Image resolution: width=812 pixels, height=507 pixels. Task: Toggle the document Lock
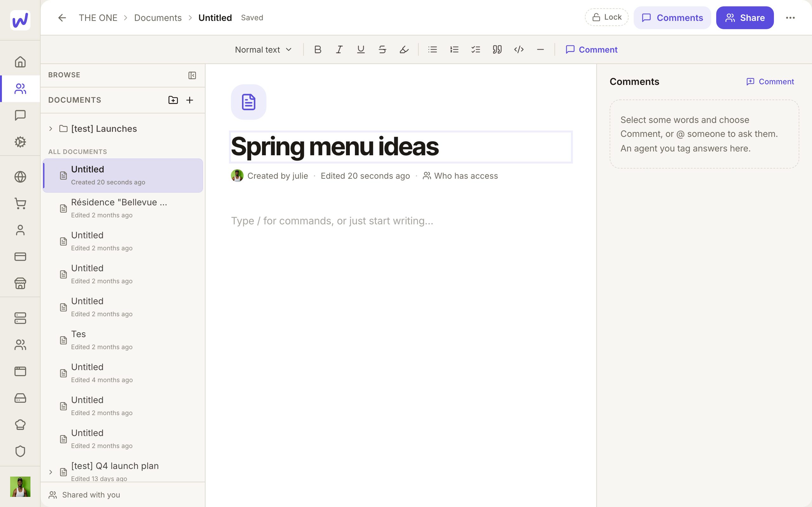606,17
